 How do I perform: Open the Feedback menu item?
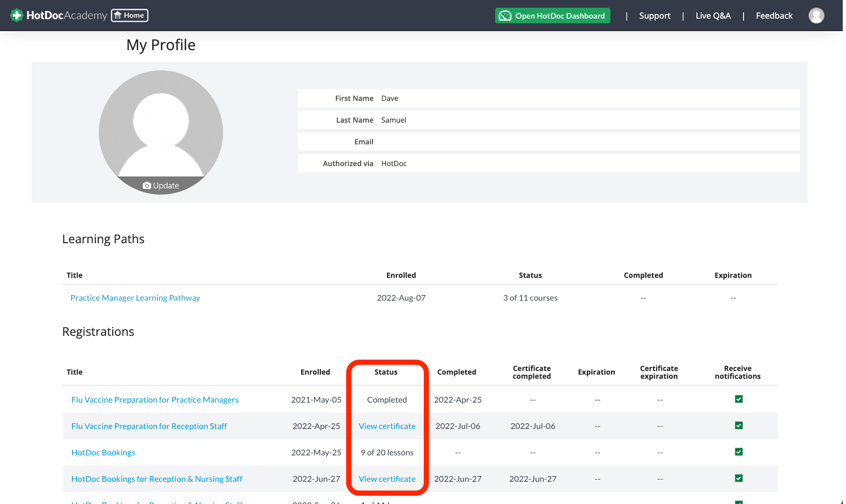pos(774,16)
